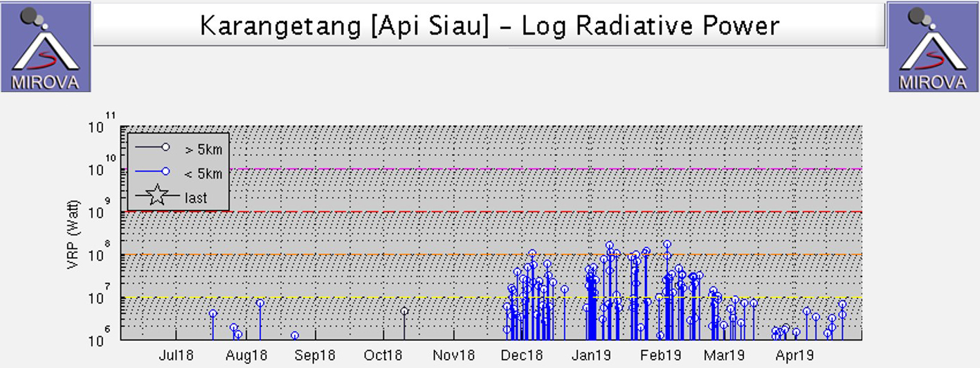Click the 'Dec18' x-axis label
Viewport: 980px width, 368px height.
(522, 356)
